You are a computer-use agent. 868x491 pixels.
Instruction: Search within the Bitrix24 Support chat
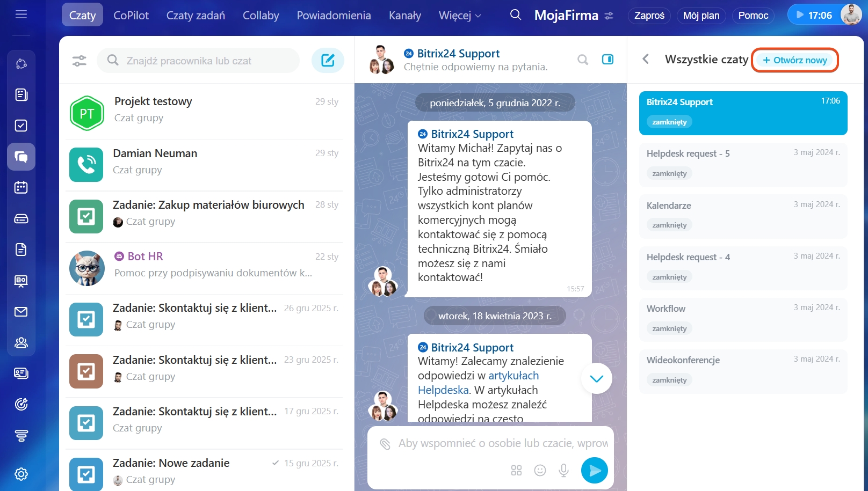click(582, 60)
